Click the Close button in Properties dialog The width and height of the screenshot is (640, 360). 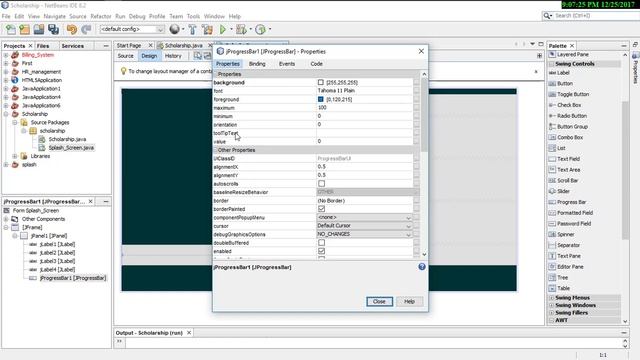[x=379, y=301]
